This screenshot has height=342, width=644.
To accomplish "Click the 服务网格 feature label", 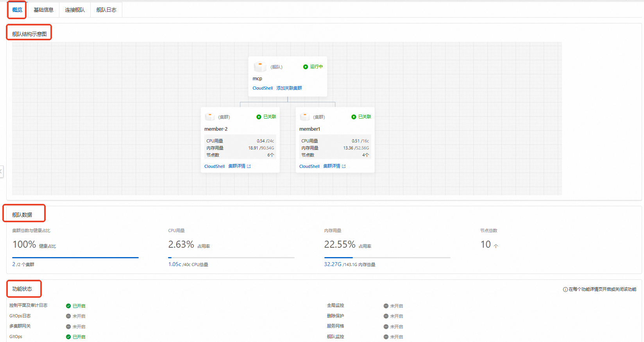I will 335,326.
